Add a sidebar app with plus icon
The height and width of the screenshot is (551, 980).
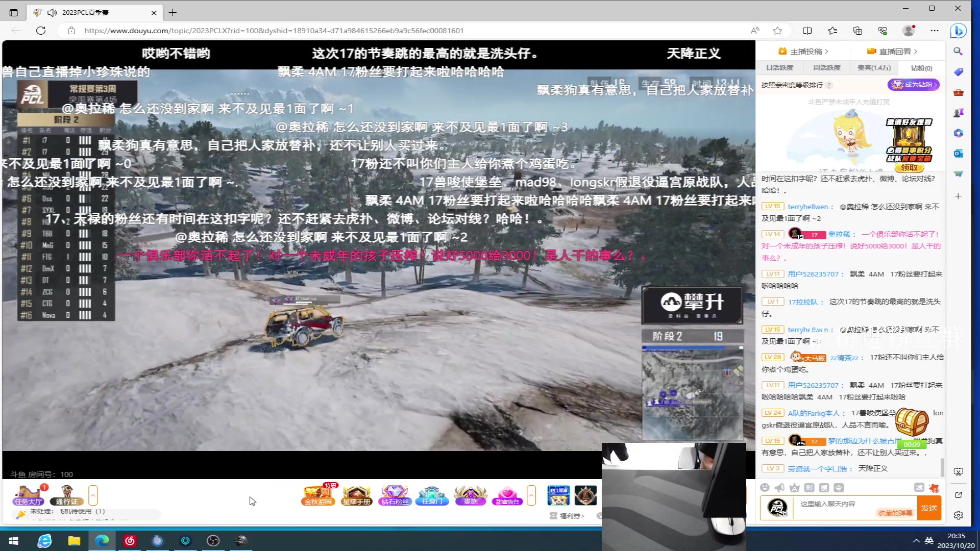coord(958,196)
